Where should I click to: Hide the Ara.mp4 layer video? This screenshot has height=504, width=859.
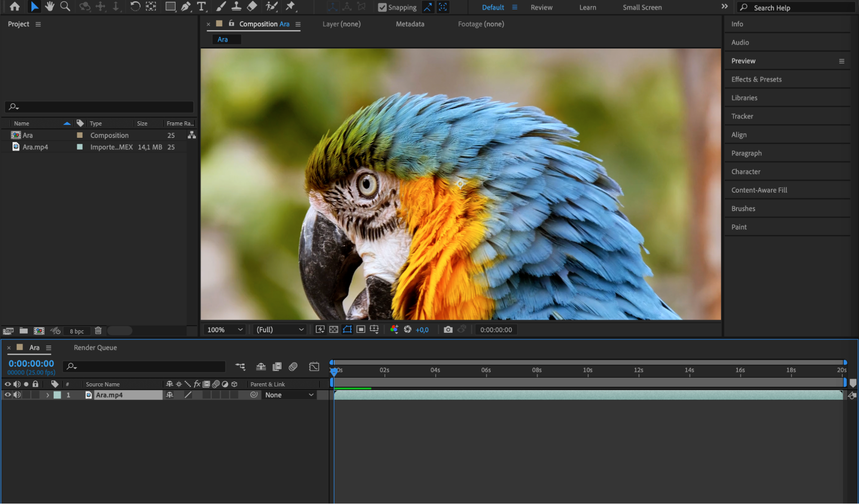tap(8, 395)
